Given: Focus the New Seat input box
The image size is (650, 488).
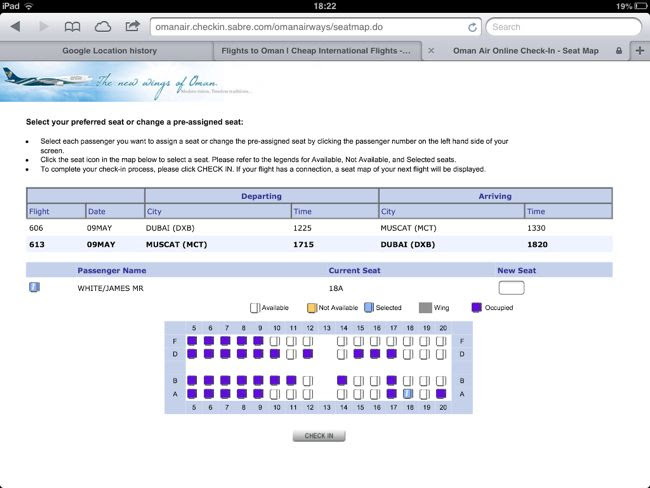Looking at the screenshot, I should (511, 288).
